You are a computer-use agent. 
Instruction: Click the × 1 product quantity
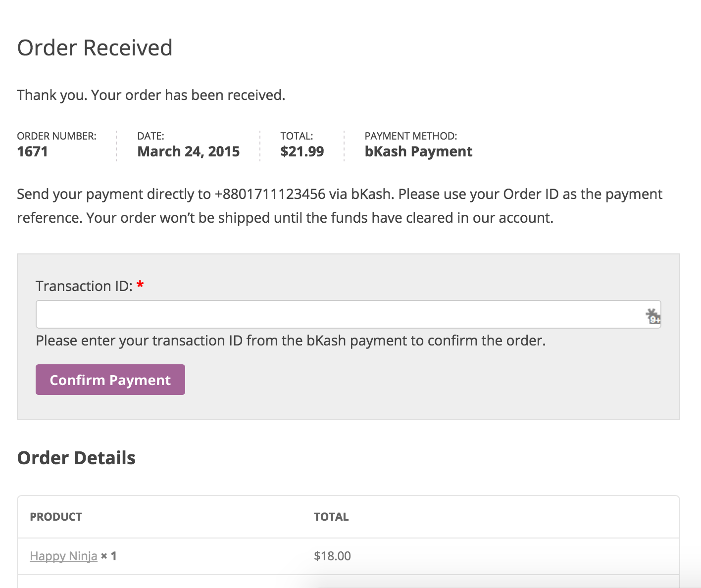pyautogui.click(x=109, y=556)
